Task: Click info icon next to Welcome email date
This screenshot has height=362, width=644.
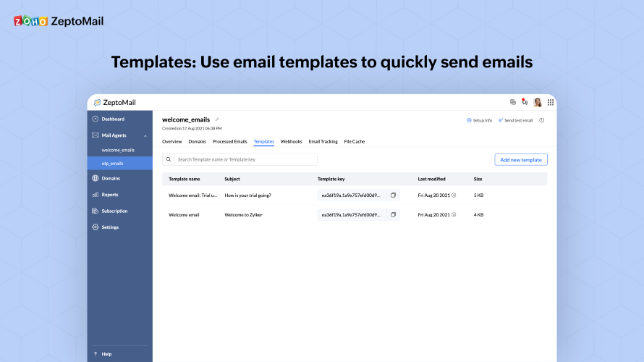Action: [454, 214]
